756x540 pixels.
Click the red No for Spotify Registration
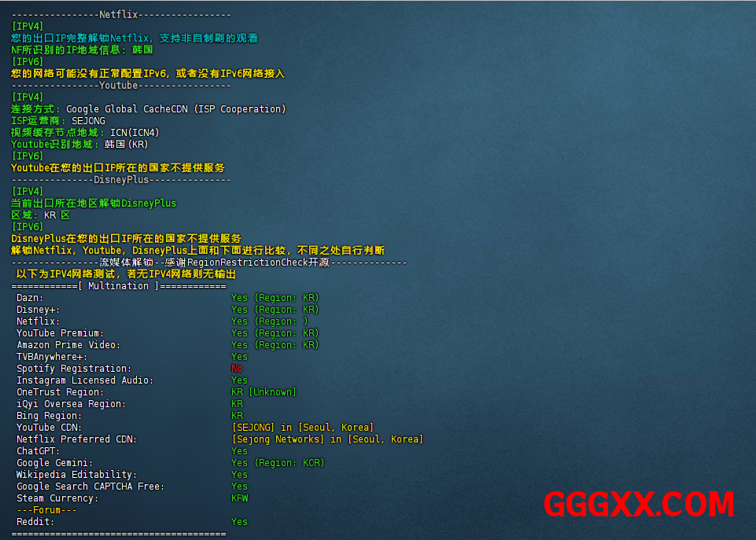tap(237, 369)
